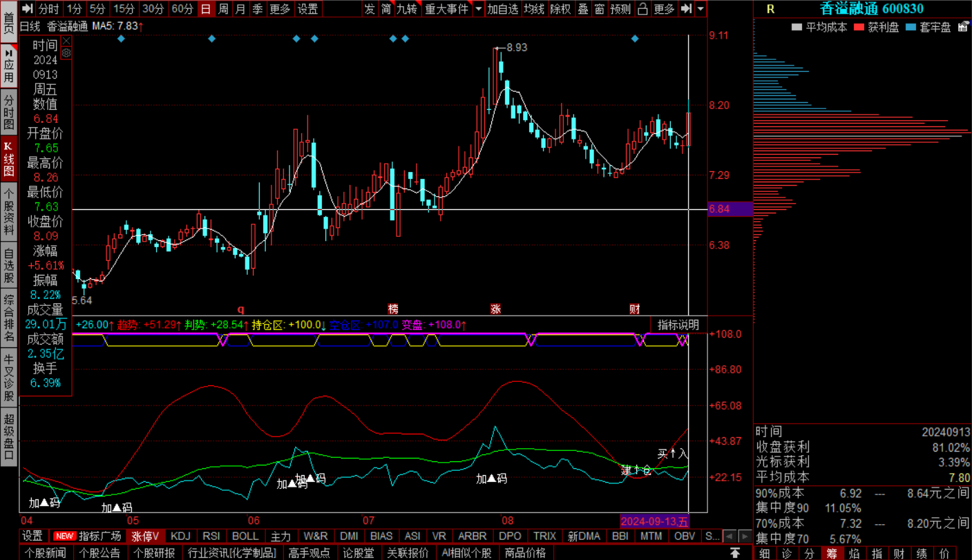972x560 pixels.
Task: Select the TRIX indicator tab
Action: [544, 536]
